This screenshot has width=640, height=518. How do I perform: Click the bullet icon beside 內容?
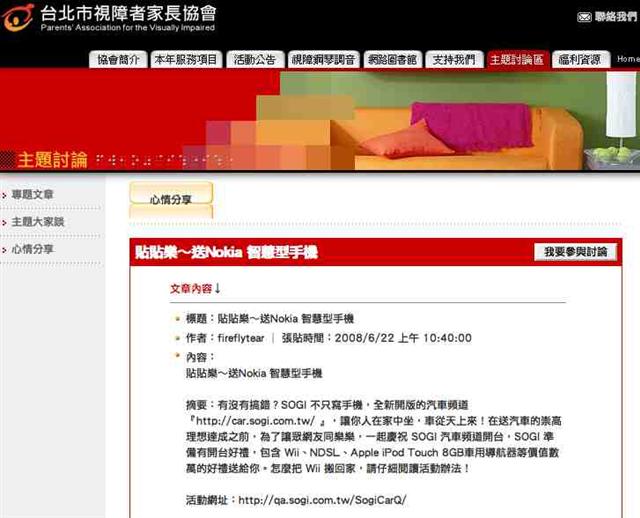(x=177, y=356)
